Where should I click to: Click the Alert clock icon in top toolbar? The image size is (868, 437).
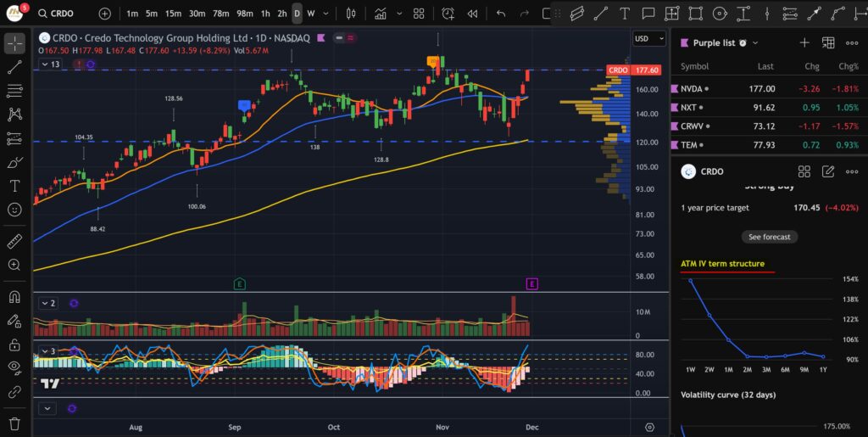[x=448, y=14]
